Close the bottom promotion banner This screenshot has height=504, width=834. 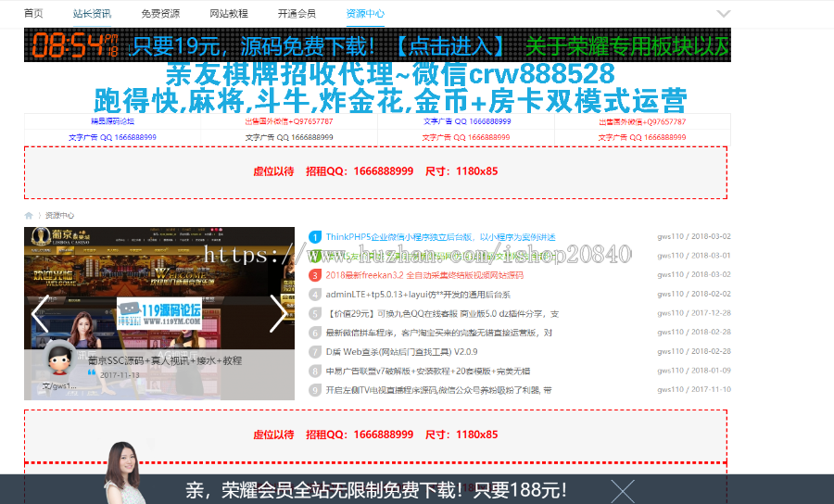624,490
